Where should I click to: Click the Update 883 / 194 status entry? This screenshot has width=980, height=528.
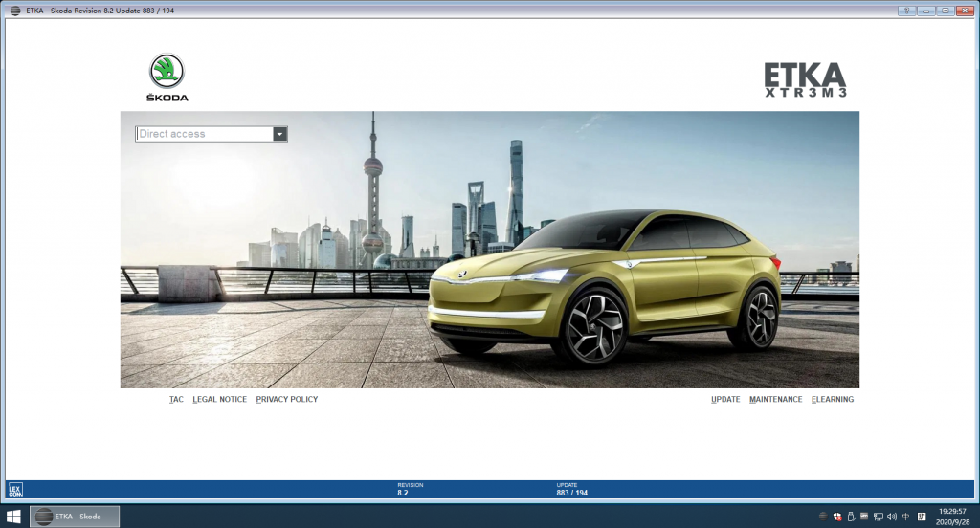pos(572,489)
